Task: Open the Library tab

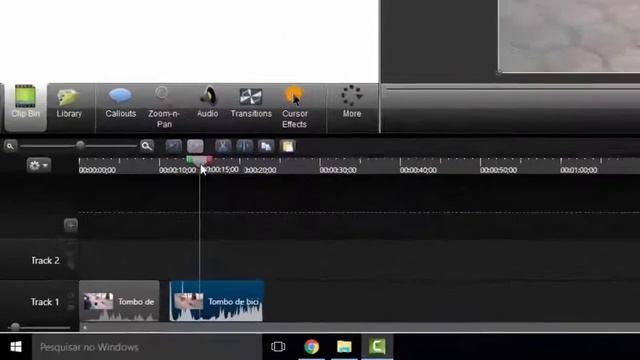Action: coord(69,103)
